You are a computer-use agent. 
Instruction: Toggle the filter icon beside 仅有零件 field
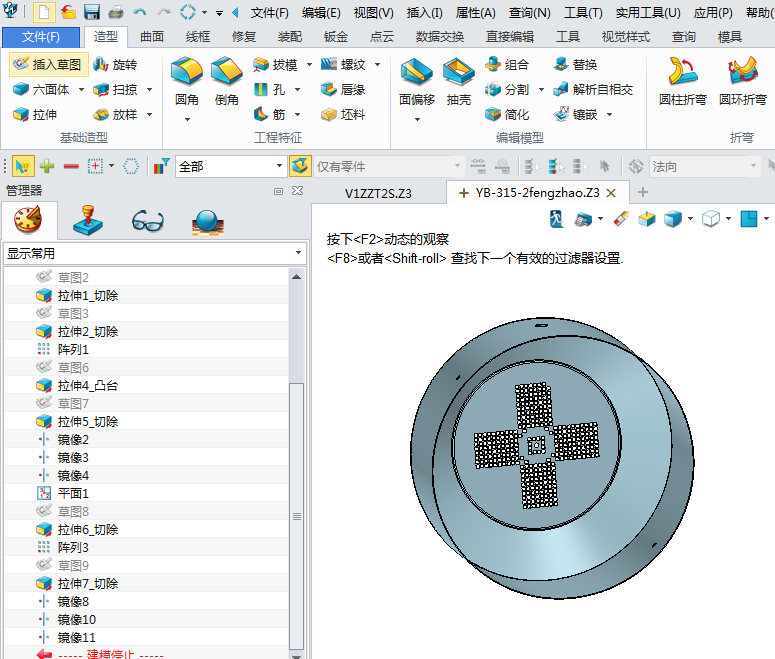(x=299, y=167)
